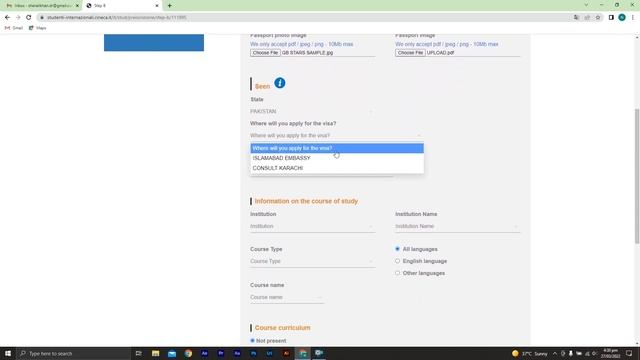Click the taskbar clock and date

point(610,353)
